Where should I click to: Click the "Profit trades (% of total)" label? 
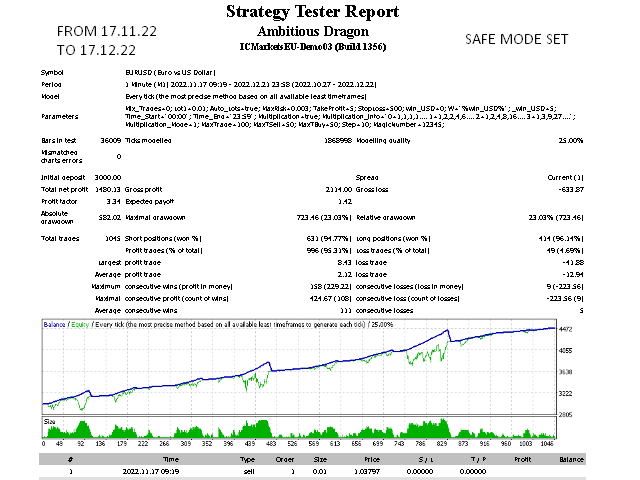164,251
